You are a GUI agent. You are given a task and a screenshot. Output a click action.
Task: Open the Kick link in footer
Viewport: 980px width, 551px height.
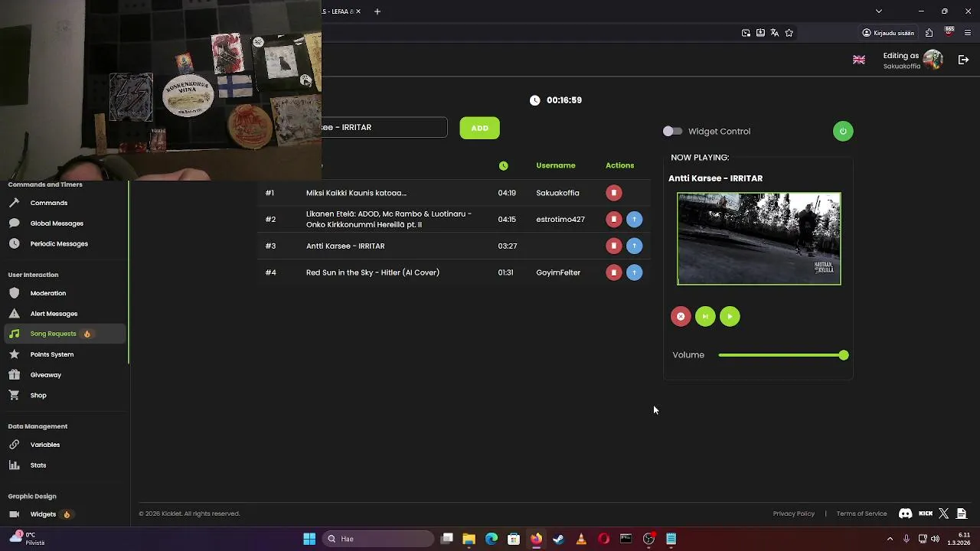point(926,514)
